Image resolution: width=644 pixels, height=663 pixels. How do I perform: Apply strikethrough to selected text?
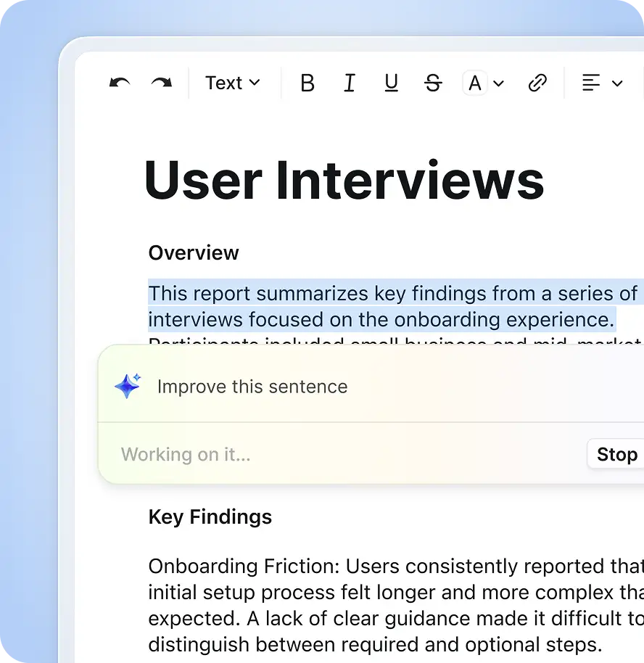coord(433,84)
